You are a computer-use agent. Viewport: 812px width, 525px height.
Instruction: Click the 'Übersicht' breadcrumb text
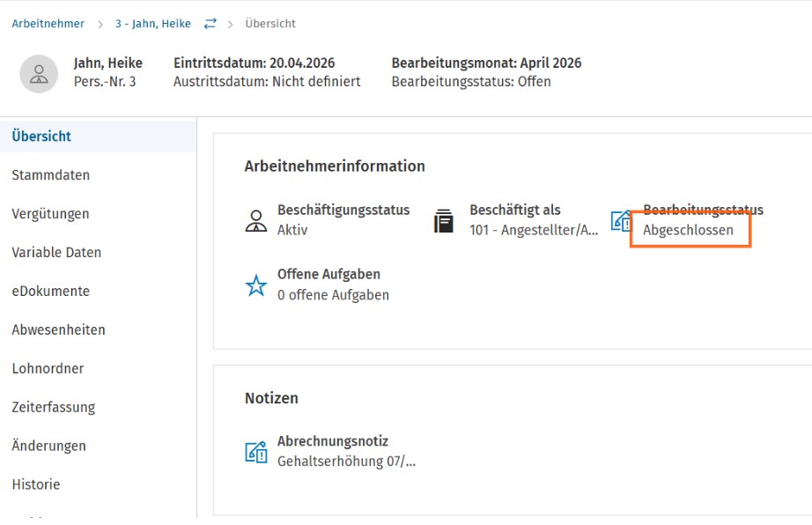(270, 23)
